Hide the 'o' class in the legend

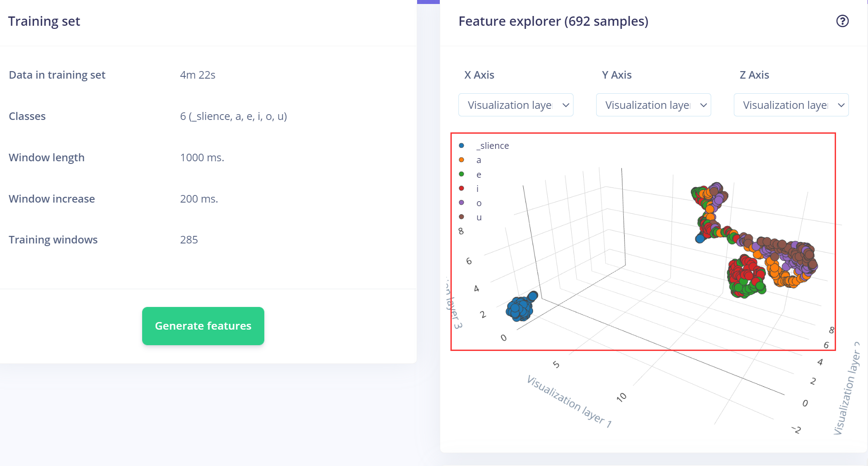479,203
